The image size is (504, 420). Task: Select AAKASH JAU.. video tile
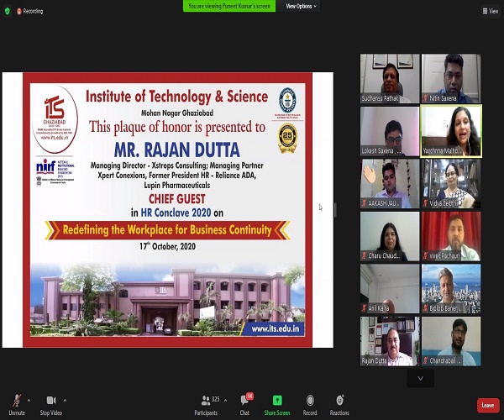(x=390, y=183)
